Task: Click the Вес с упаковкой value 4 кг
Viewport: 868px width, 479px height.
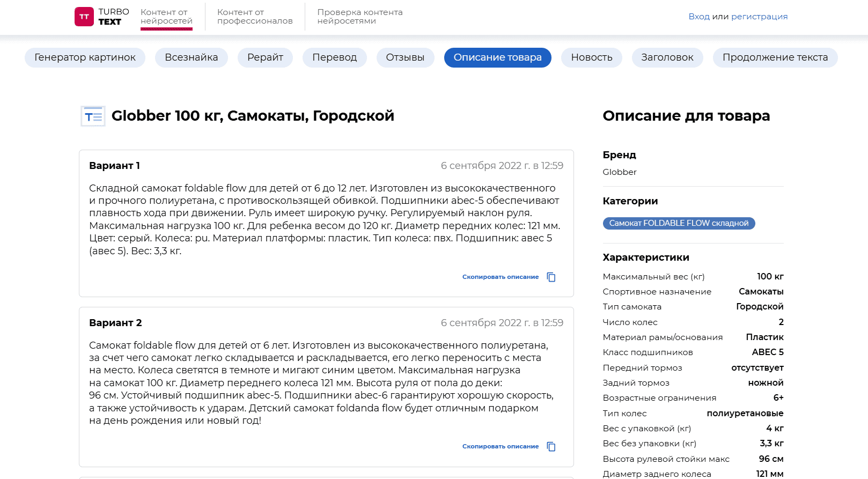Action: (x=775, y=429)
